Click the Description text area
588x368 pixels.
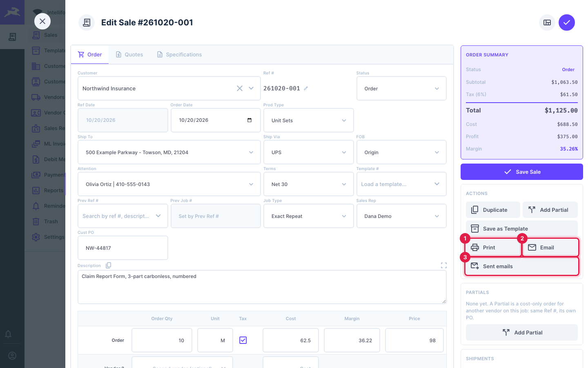click(262, 287)
